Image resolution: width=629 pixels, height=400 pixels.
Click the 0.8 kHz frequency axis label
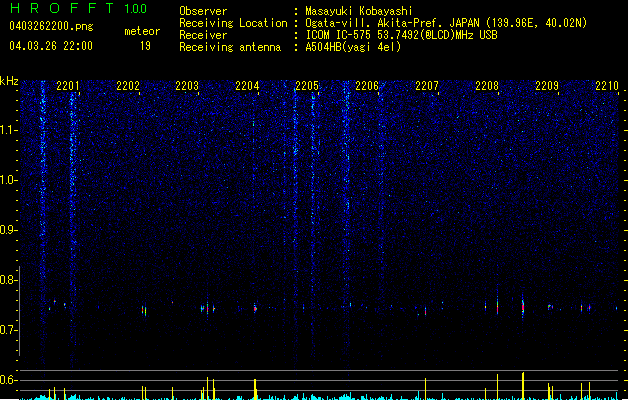pyautogui.click(x=9, y=280)
